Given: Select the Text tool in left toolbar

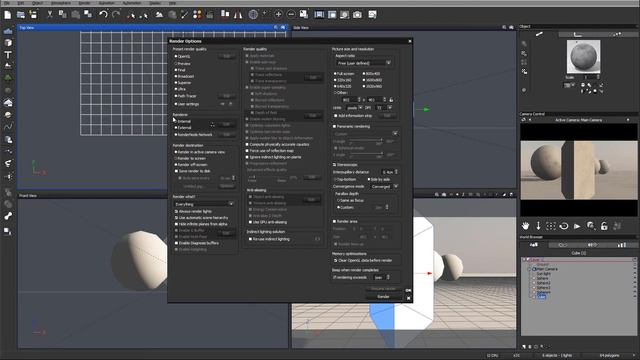Looking at the screenshot, I should tap(8, 55).
